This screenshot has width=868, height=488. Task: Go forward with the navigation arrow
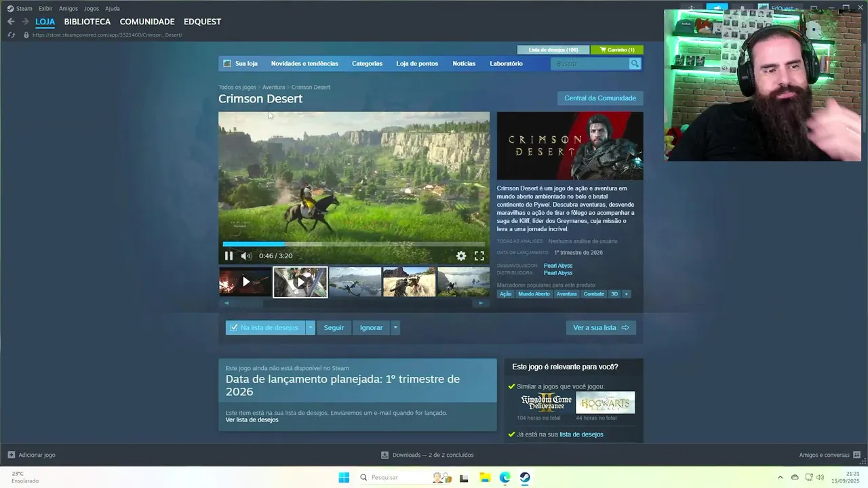(25, 22)
